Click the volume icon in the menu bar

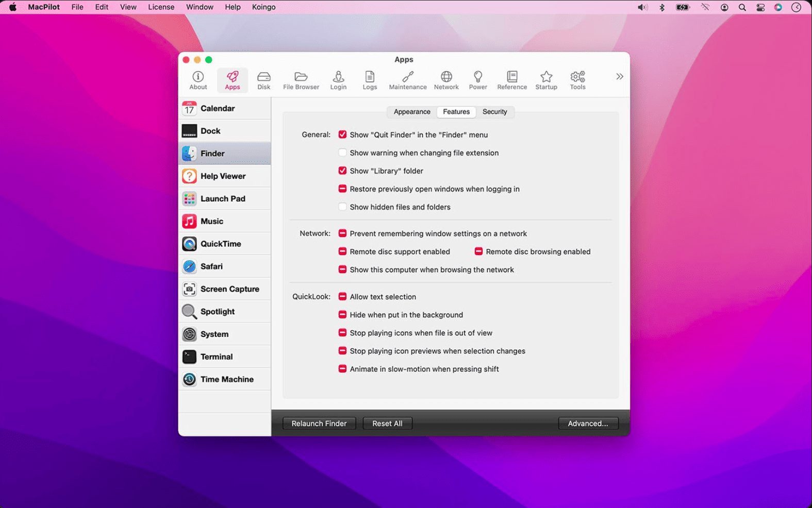click(x=642, y=7)
